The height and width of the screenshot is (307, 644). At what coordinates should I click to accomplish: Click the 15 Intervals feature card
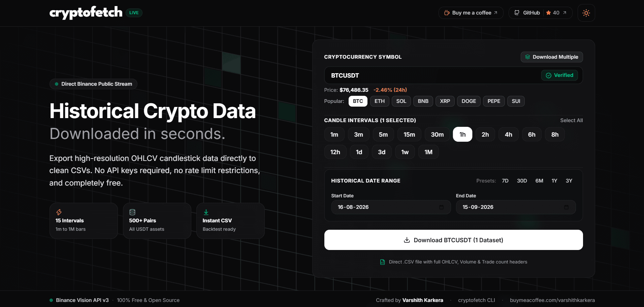pos(84,221)
